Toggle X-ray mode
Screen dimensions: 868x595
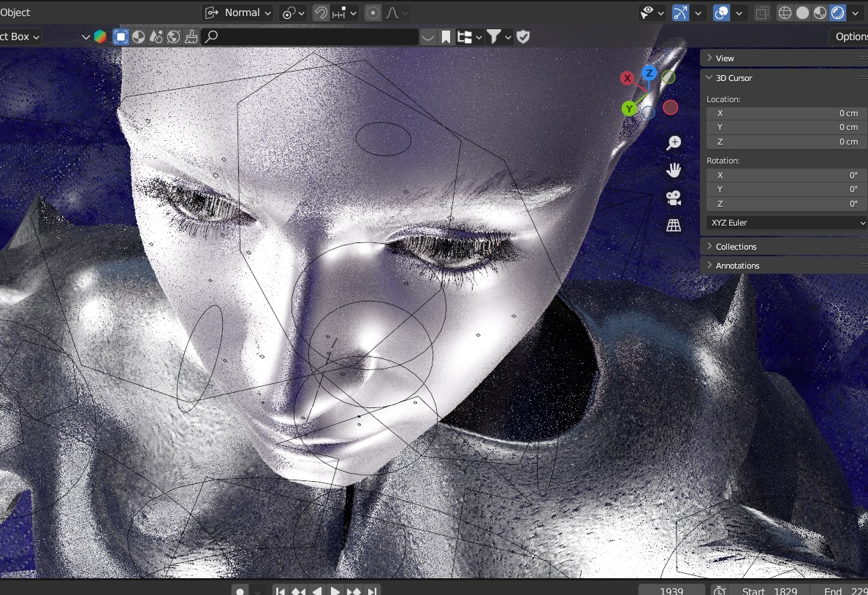762,12
